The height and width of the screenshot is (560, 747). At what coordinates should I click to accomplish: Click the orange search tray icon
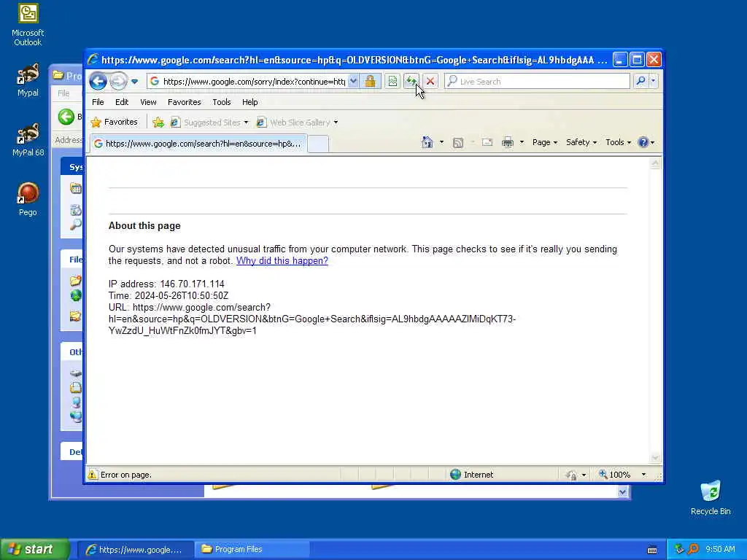point(693,549)
